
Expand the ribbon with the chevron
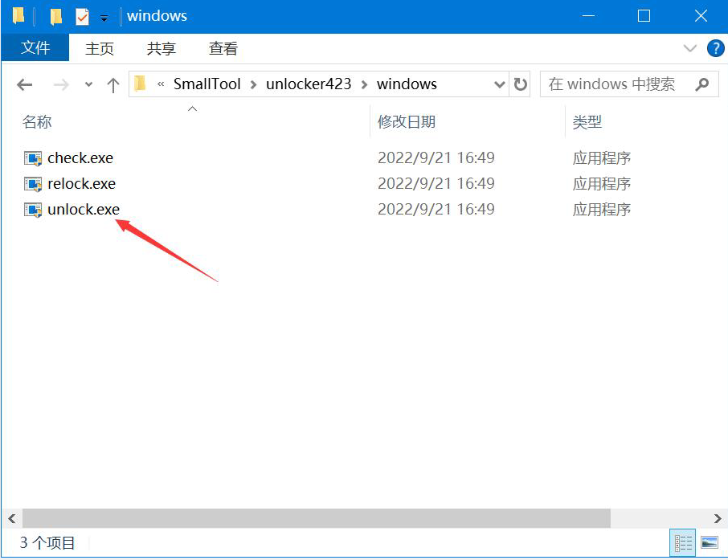click(690, 48)
